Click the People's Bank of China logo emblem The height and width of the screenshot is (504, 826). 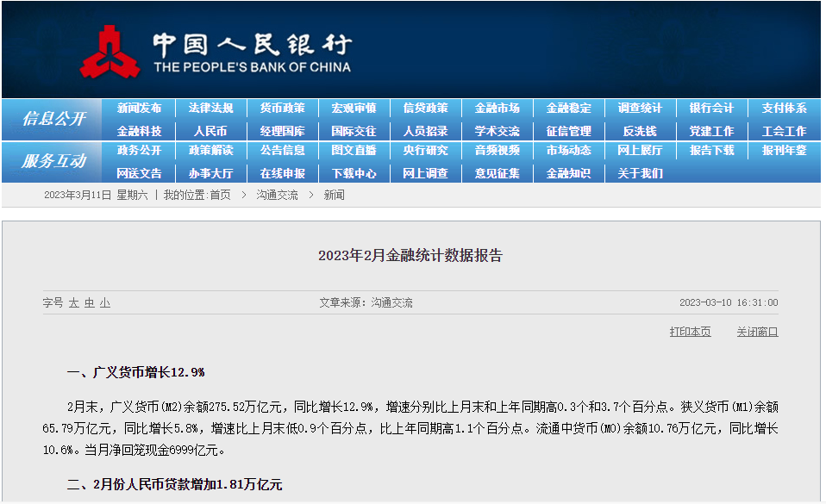[110, 49]
